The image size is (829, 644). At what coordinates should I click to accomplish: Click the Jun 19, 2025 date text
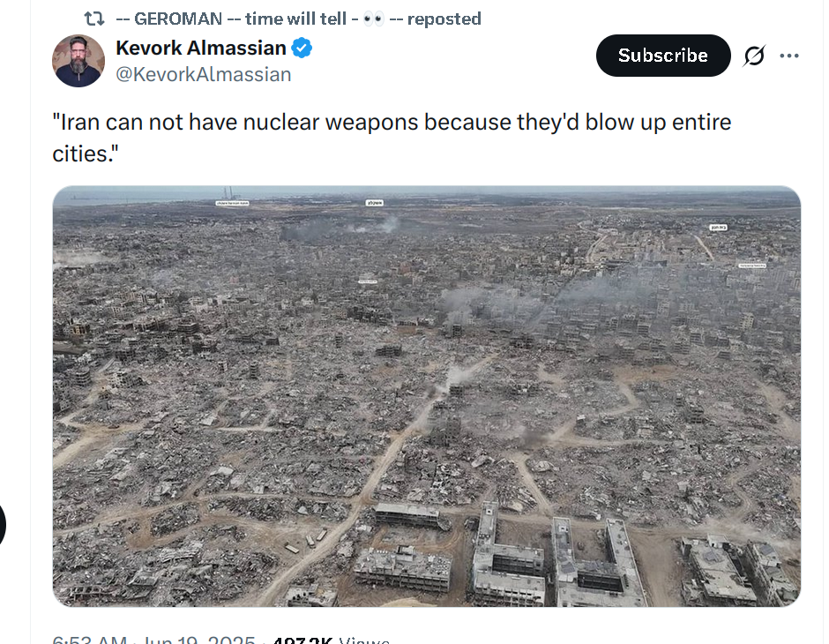tap(198, 640)
